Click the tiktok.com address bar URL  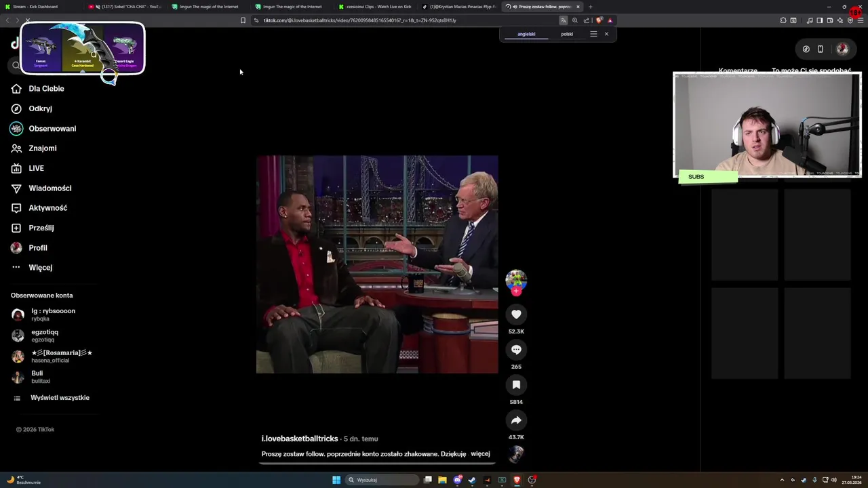pos(359,20)
